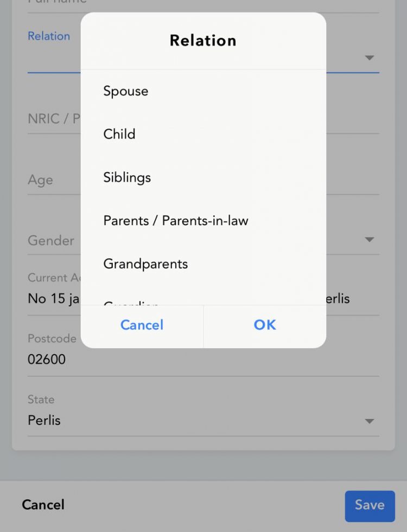This screenshot has height=532, width=407.
Task: Tap the Gender field placeholder text
Action: click(x=51, y=240)
